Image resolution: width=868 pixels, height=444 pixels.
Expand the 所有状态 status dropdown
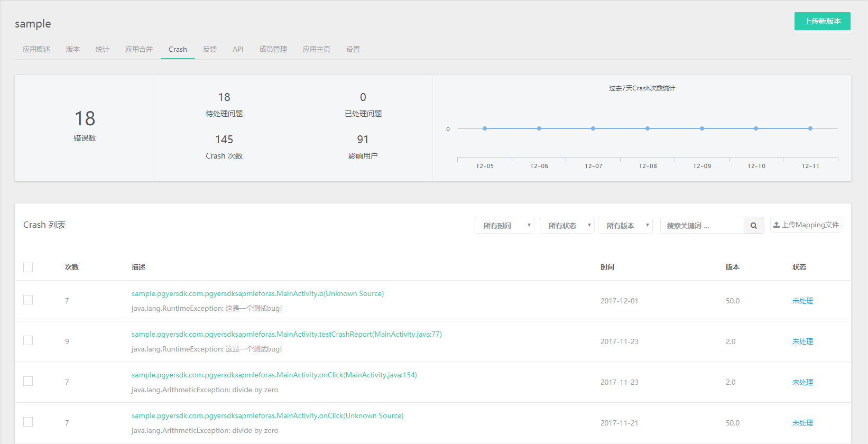567,226
